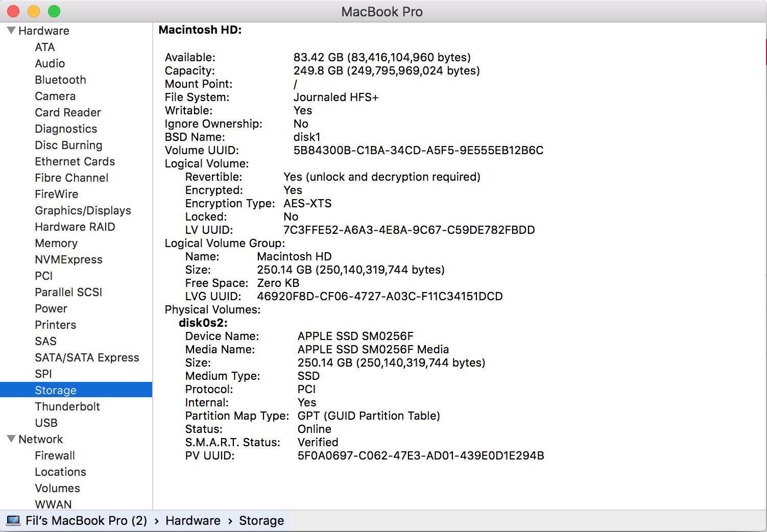767x532 pixels.
Task: Select PCI in the sidebar
Action: (44, 276)
